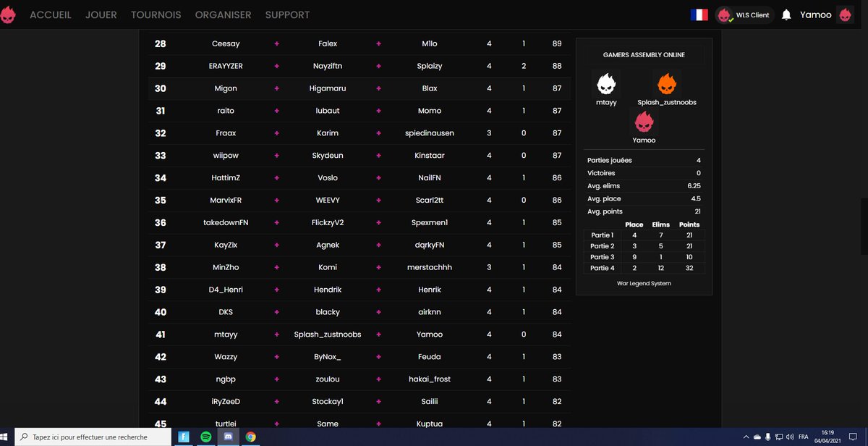Select player raito in row 31
The image size is (868, 446).
[x=226, y=111]
